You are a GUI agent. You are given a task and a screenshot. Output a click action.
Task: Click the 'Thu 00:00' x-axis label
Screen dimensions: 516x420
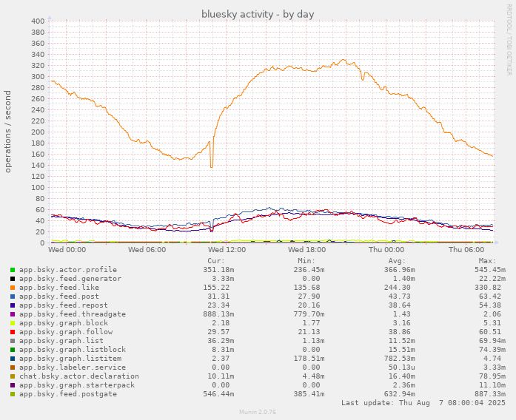(x=386, y=250)
